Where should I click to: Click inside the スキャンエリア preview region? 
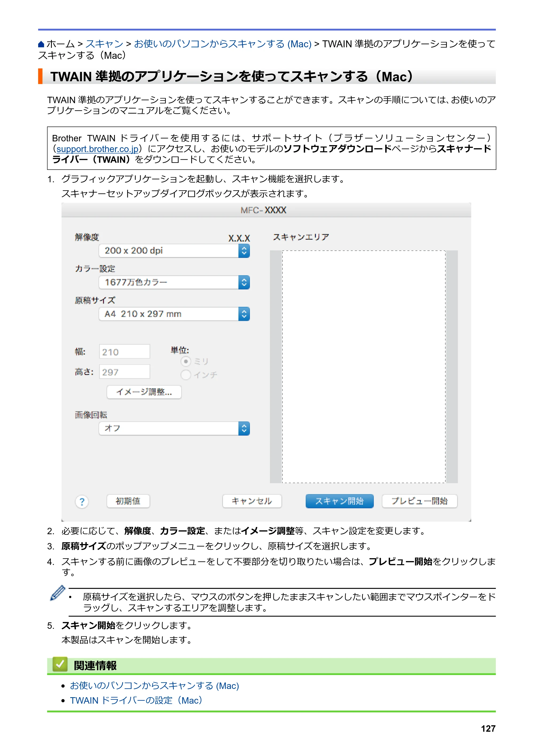click(x=364, y=367)
